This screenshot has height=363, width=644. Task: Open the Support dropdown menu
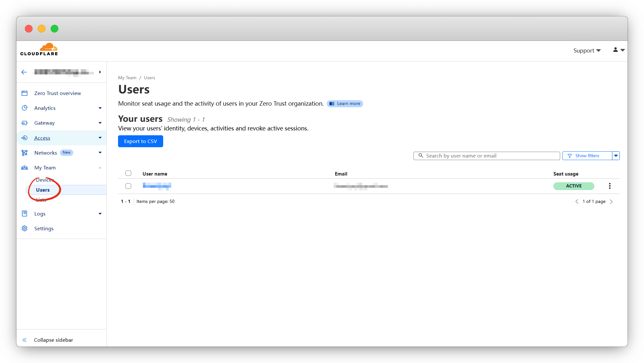pyautogui.click(x=587, y=50)
